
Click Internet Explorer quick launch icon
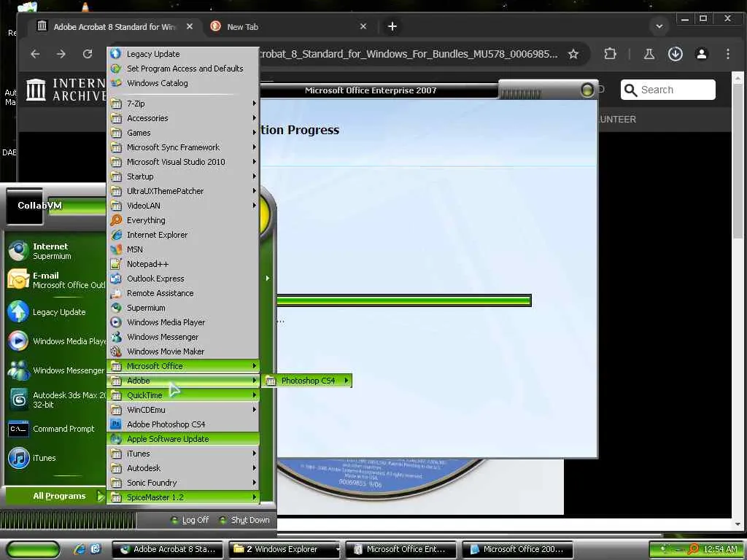(79, 549)
